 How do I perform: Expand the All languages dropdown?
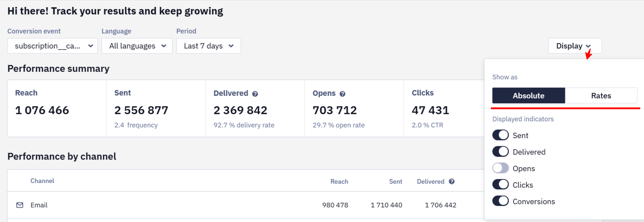[137, 46]
